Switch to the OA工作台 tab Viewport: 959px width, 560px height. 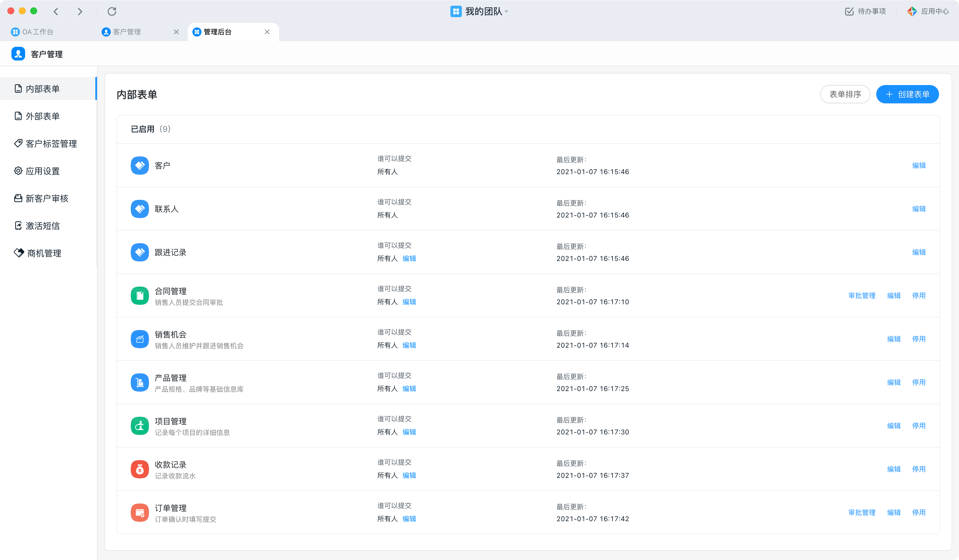37,32
